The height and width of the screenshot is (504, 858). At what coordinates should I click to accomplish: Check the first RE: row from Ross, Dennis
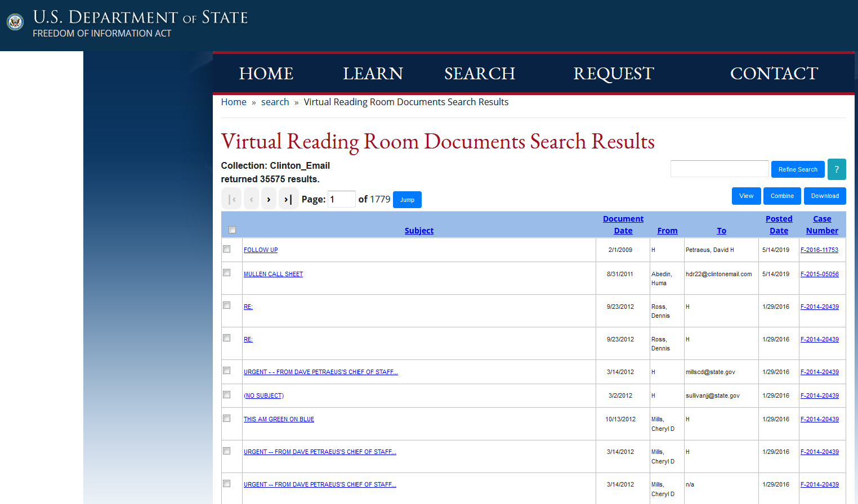[226, 305]
